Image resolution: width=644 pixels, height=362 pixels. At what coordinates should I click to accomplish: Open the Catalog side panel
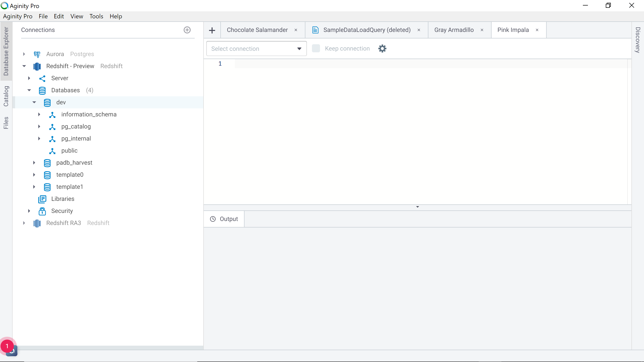6,96
